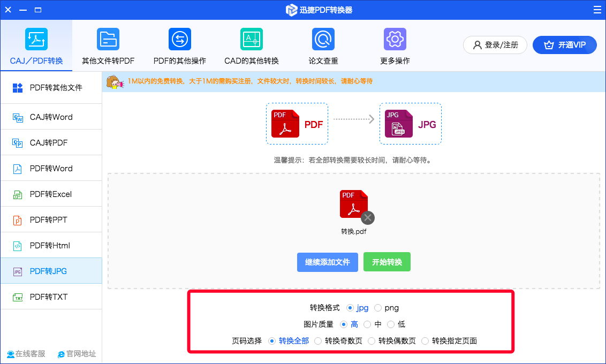Click the PDF转PPT sidebar icon
Viewport: 606px width, 364px height.
pyautogui.click(x=18, y=220)
